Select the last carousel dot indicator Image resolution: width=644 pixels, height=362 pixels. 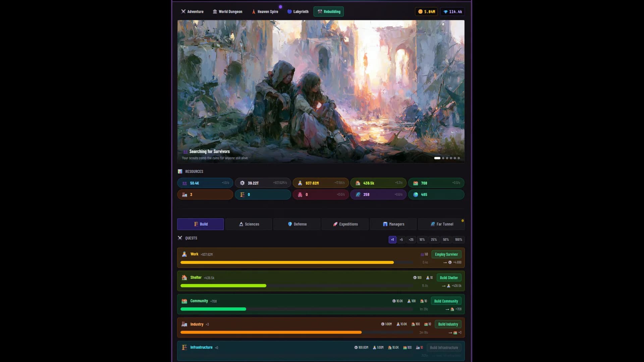459,158
